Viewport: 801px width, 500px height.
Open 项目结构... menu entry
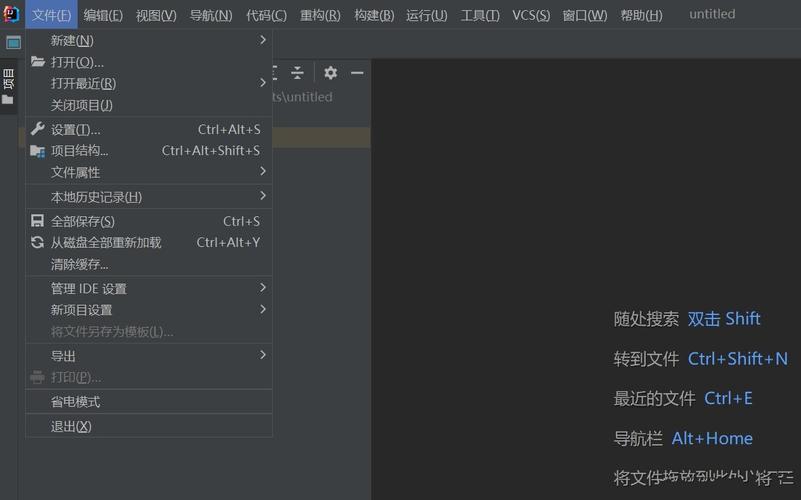coord(149,151)
